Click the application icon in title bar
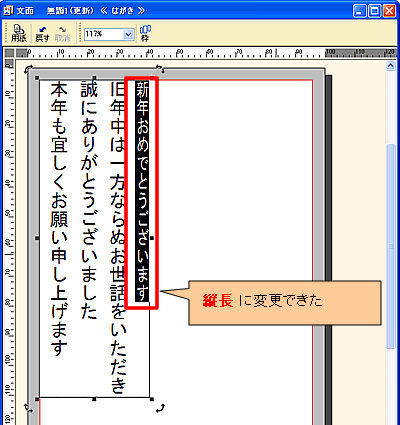 tap(9, 11)
